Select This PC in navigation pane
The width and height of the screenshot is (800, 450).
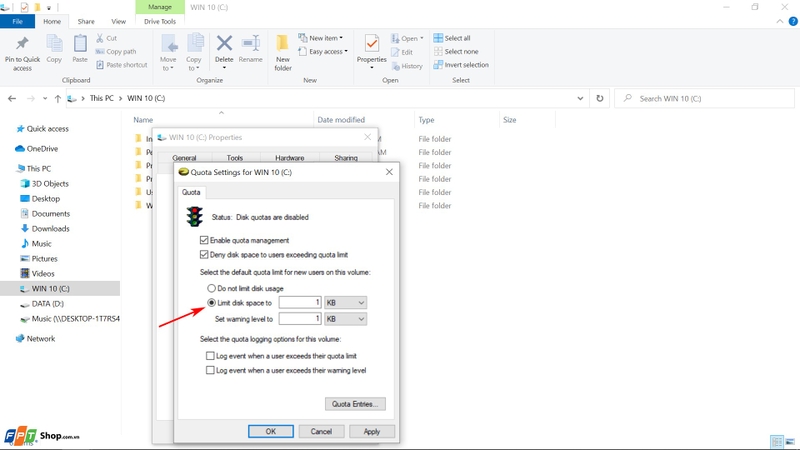pyautogui.click(x=34, y=168)
